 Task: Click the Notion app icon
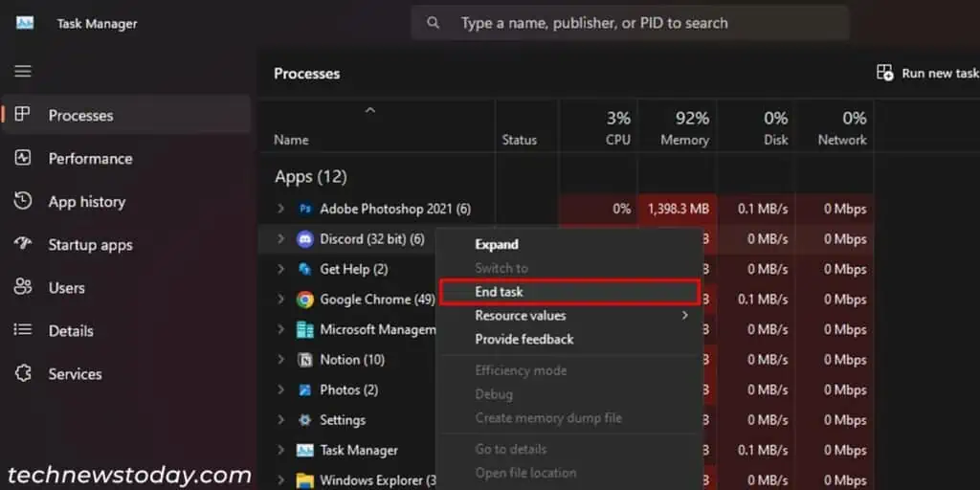pos(305,360)
